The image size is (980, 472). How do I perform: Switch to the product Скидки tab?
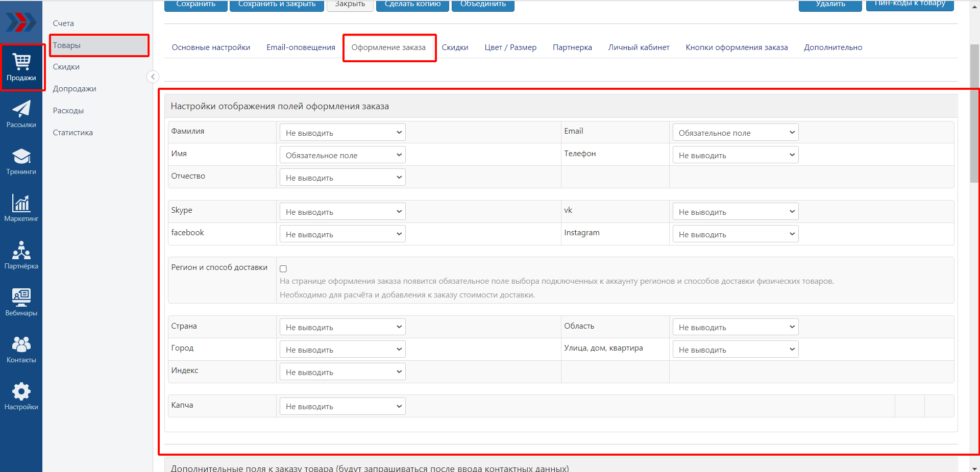(455, 47)
